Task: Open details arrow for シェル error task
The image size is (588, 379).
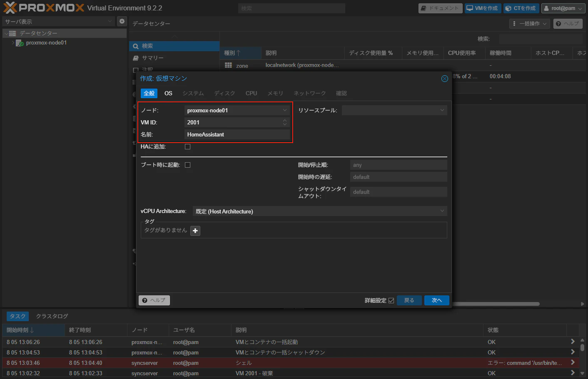Action: click(x=573, y=362)
